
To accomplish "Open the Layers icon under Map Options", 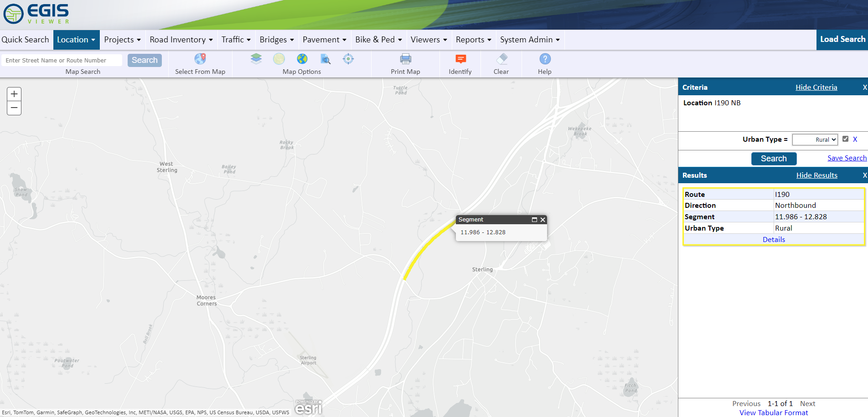I will pos(256,59).
